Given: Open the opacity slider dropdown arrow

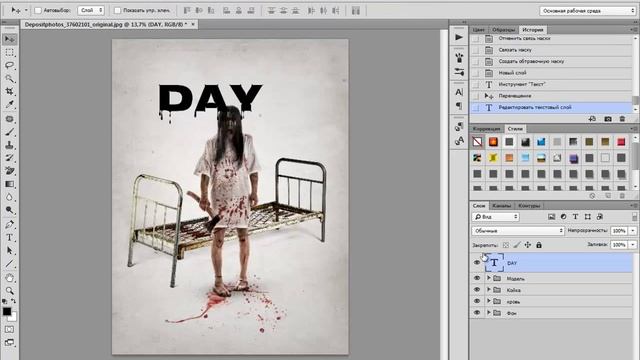Looking at the screenshot, I should pos(633,231).
